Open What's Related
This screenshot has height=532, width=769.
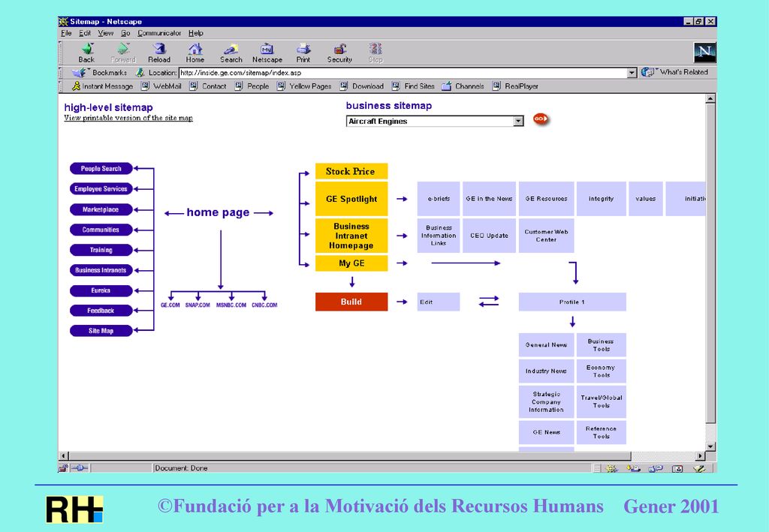(674, 72)
